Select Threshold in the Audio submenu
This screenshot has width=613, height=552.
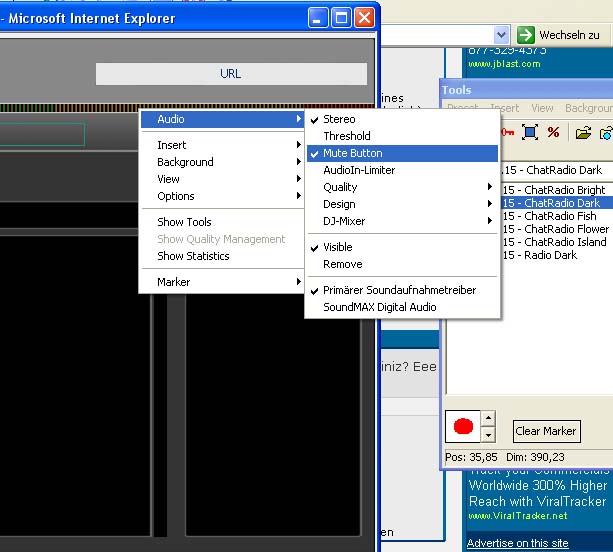[346, 136]
